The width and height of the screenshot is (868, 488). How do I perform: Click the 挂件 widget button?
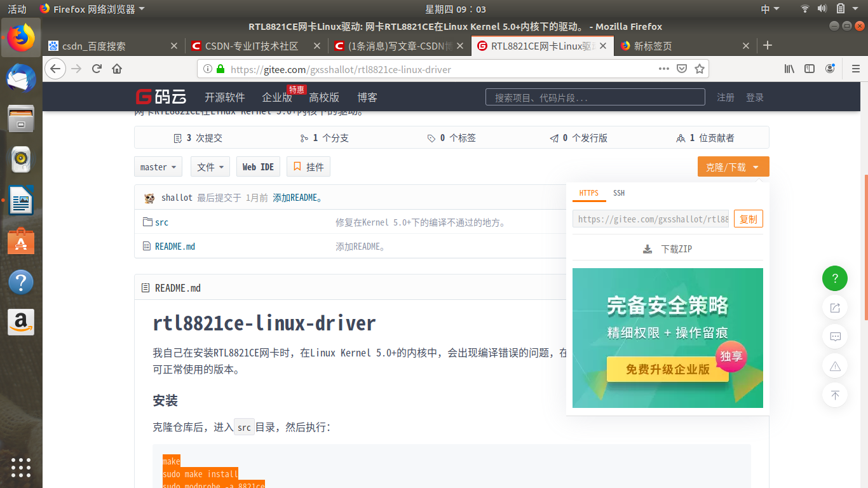click(x=308, y=167)
